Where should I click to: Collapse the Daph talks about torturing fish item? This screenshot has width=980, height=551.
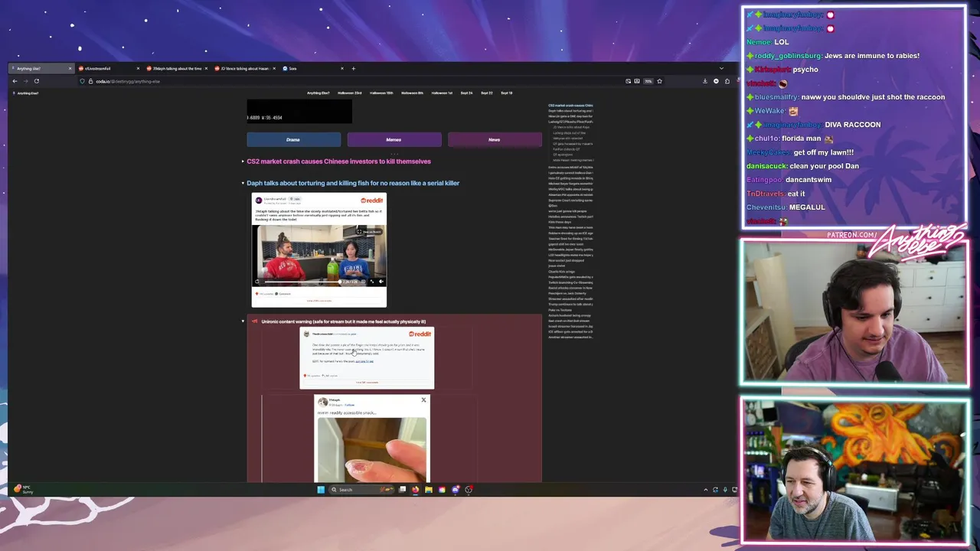[243, 183]
